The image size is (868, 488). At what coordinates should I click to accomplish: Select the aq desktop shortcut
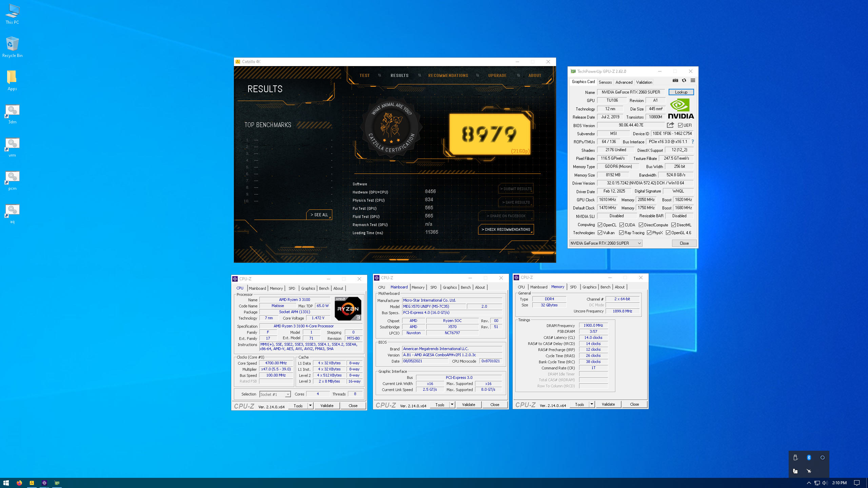pos(12,214)
